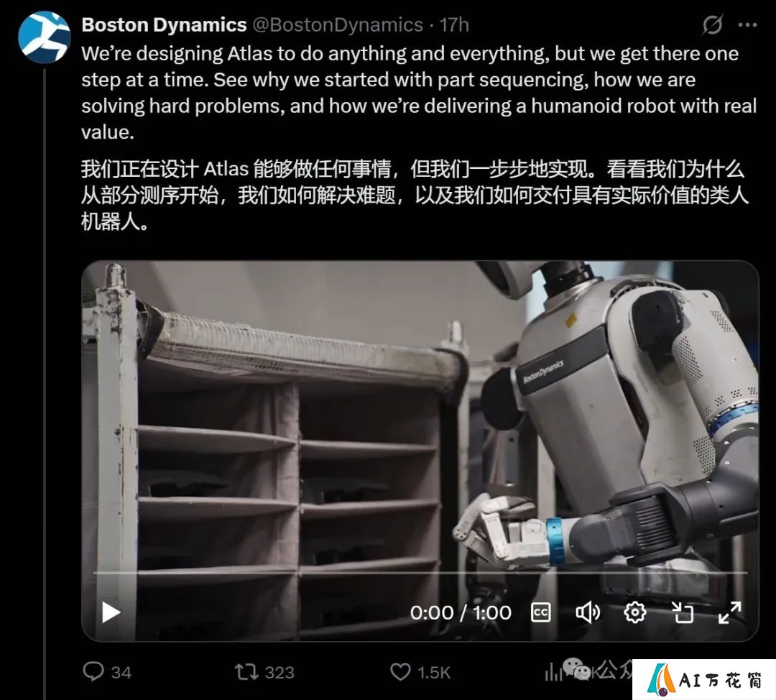Image resolution: width=776 pixels, height=700 pixels.
Task: Like the post with 1.5K likes
Action: [x=400, y=672]
